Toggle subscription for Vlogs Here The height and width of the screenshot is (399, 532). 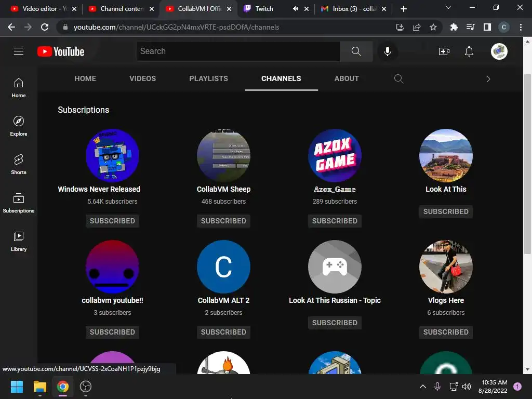click(x=446, y=332)
